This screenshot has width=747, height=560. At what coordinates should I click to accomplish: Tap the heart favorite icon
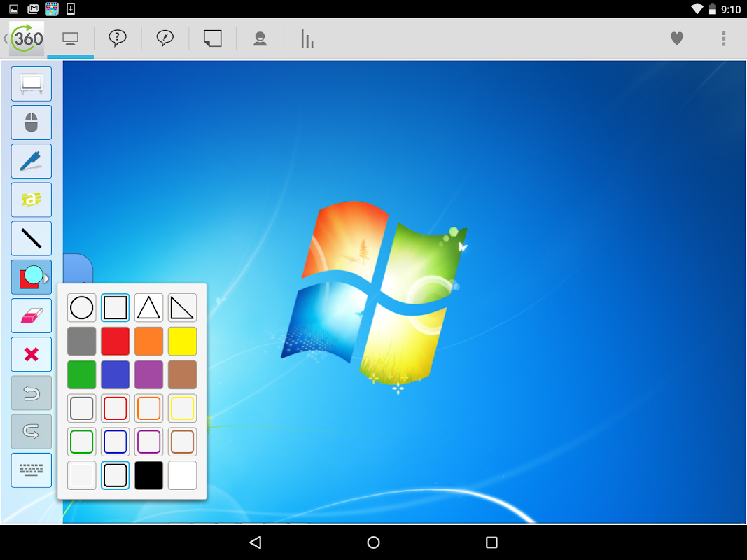(x=677, y=38)
